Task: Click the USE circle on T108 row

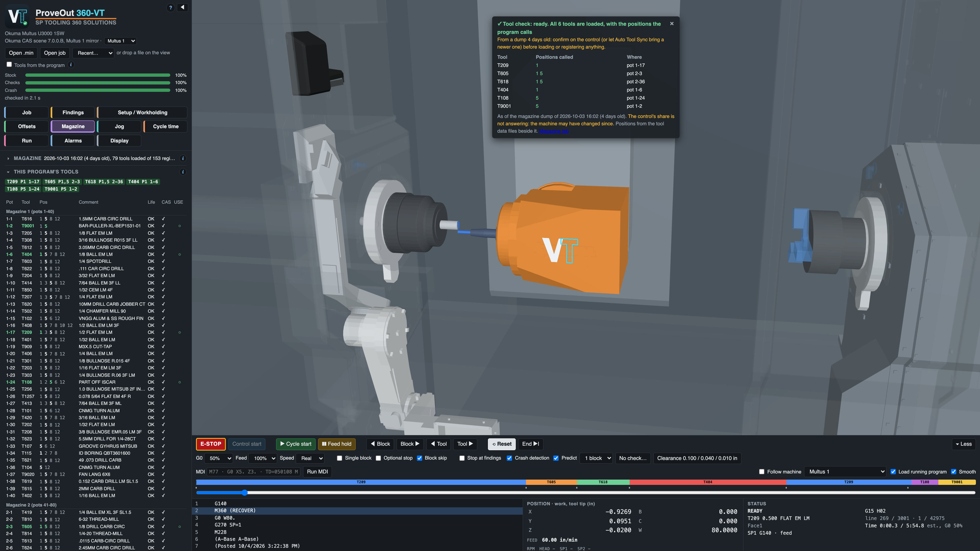Action: tap(180, 382)
